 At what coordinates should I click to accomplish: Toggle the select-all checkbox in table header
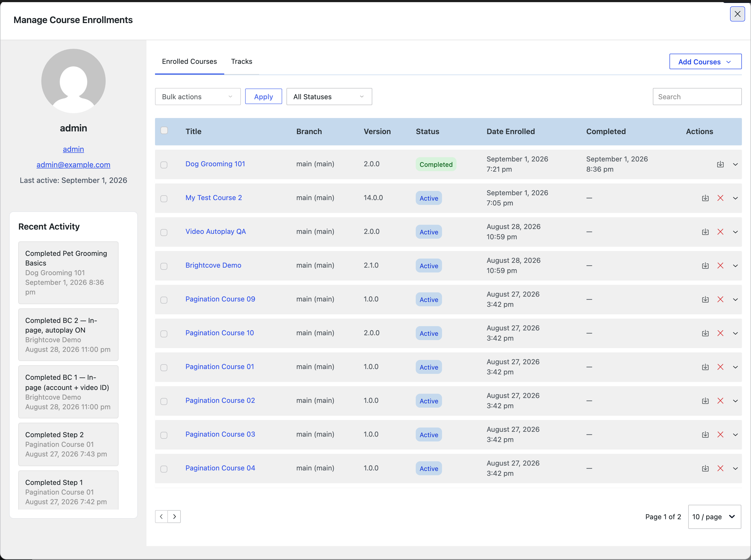click(164, 131)
